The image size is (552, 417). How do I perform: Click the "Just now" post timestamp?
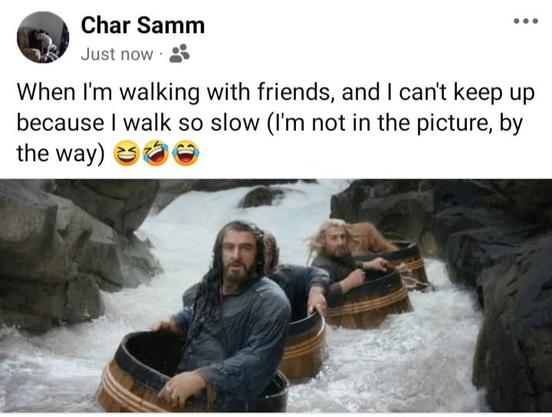coord(117,55)
